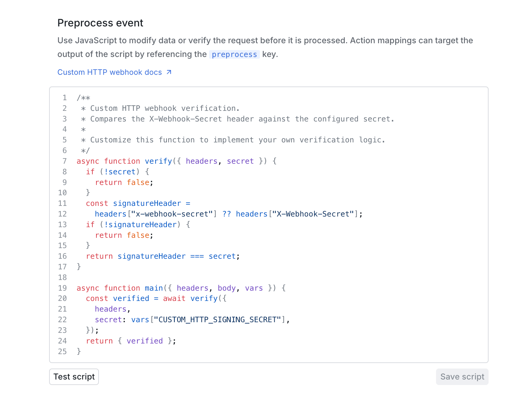The height and width of the screenshot is (420, 526).
Task: Select the await keyword on line 20
Action: (x=174, y=298)
